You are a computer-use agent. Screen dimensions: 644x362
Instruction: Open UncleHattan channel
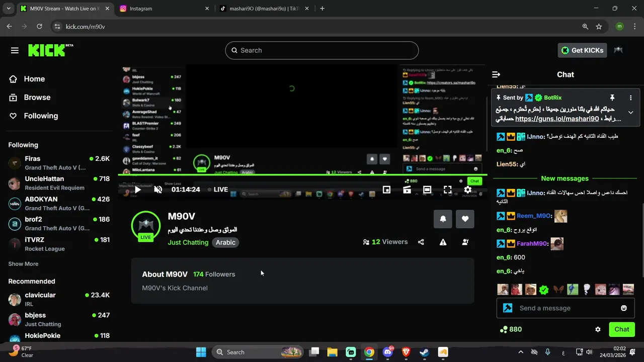tap(59, 183)
